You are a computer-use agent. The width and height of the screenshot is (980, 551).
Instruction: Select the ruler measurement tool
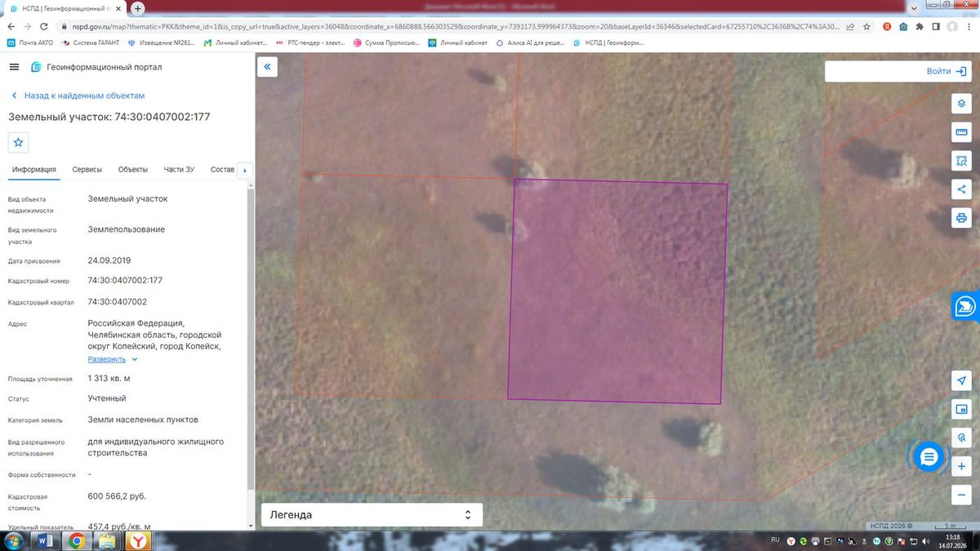[x=961, y=132]
